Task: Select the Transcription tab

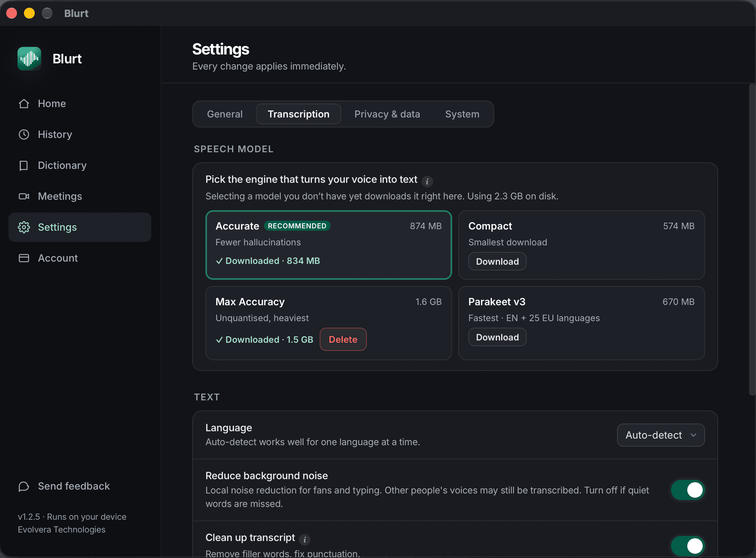Action: coord(298,114)
